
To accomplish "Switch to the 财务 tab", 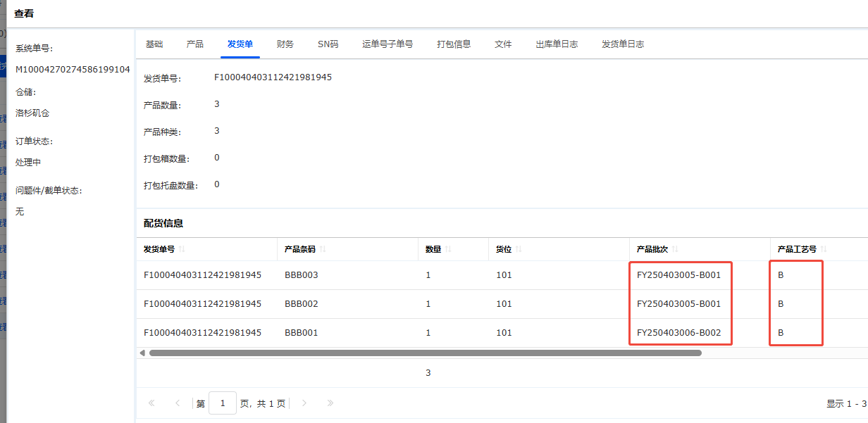I will click(x=285, y=44).
